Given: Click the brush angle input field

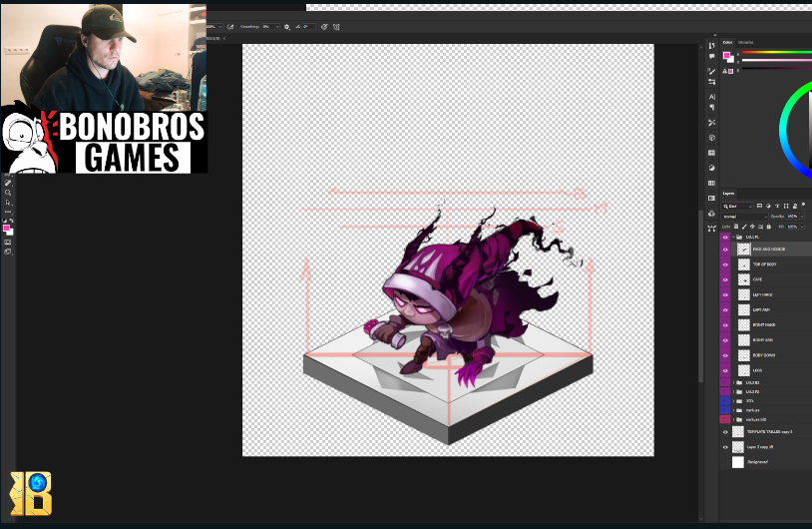Looking at the screenshot, I should [308, 27].
